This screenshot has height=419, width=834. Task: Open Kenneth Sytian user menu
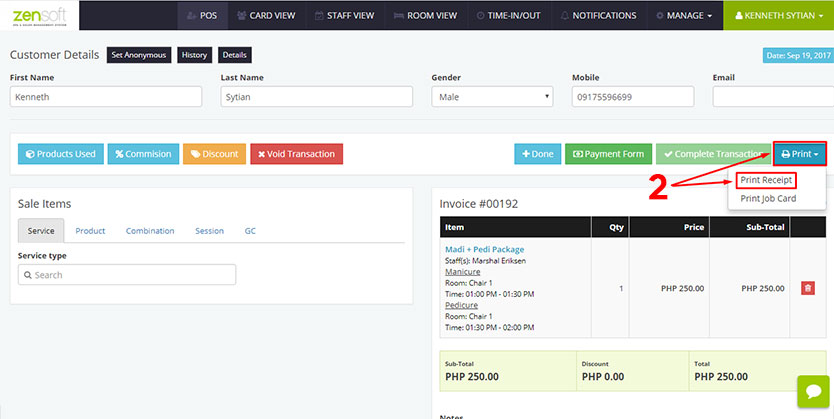click(x=778, y=15)
